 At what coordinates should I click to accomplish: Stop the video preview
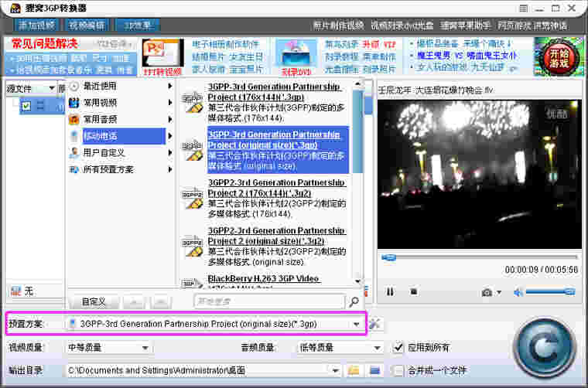pyautogui.click(x=414, y=291)
